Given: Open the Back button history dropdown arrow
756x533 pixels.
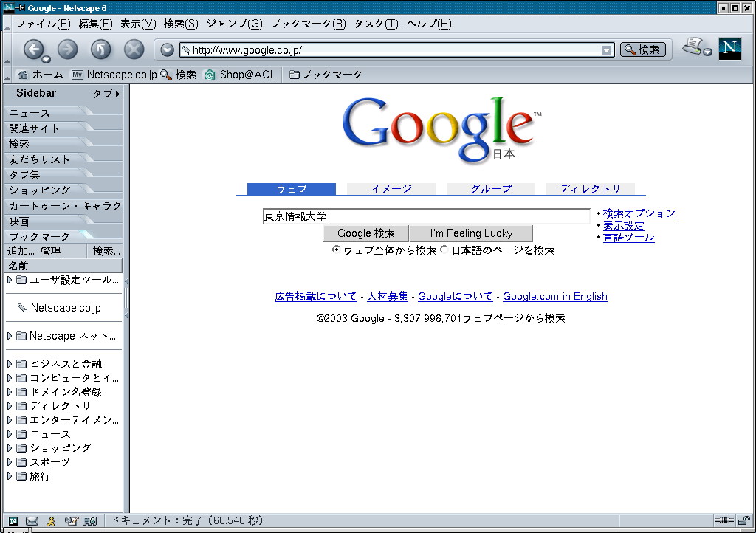Looking at the screenshot, I should (47, 59).
